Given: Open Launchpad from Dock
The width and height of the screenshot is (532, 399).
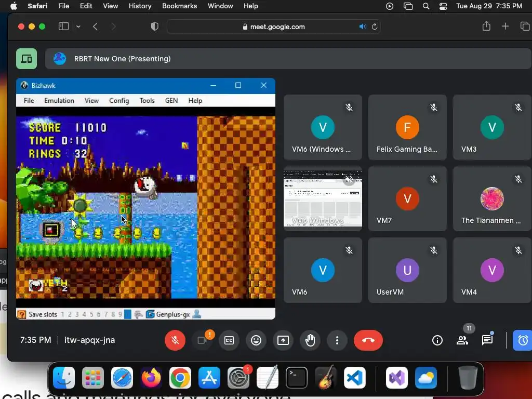Looking at the screenshot, I should tap(93, 378).
